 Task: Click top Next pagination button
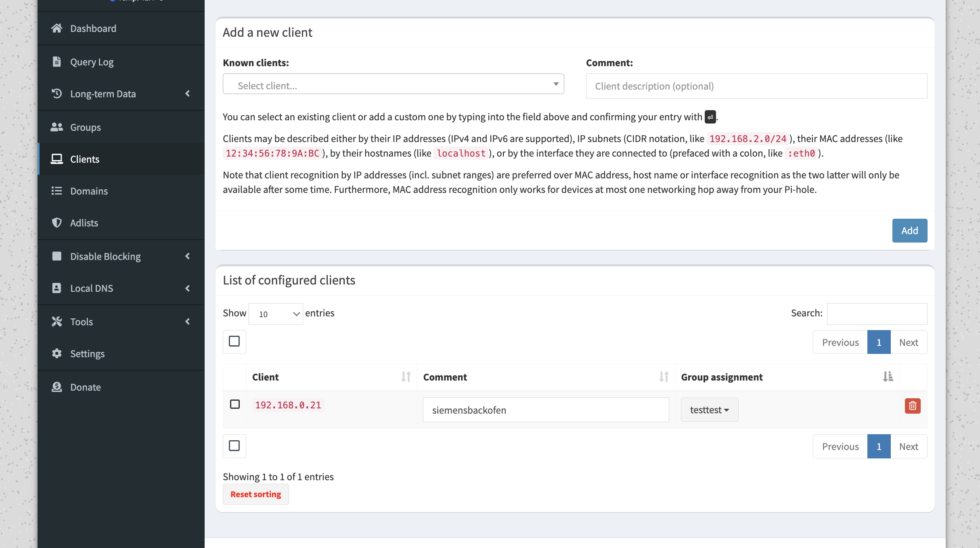click(909, 342)
